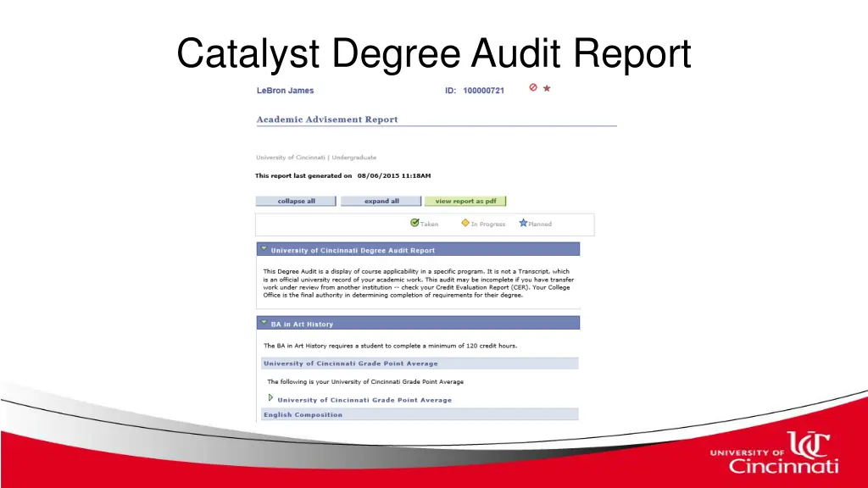Click the expand all button
868x488 pixels.
(381, 201)
